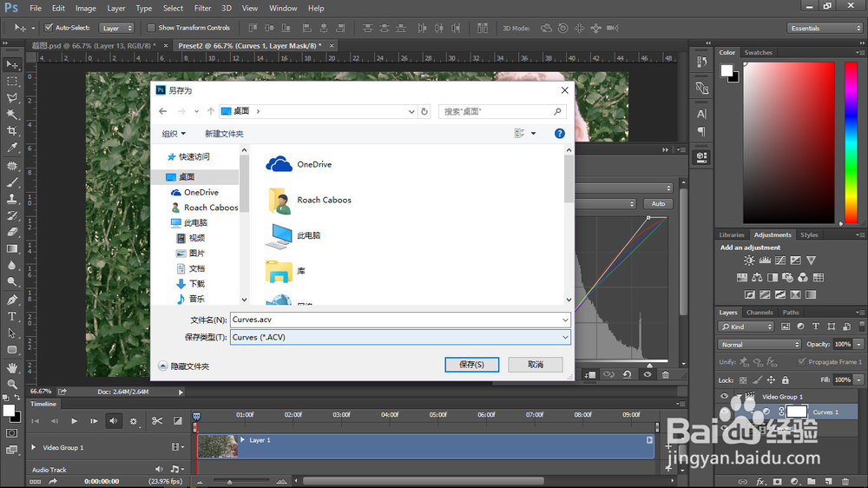Open the Select menu

[173, 9]
